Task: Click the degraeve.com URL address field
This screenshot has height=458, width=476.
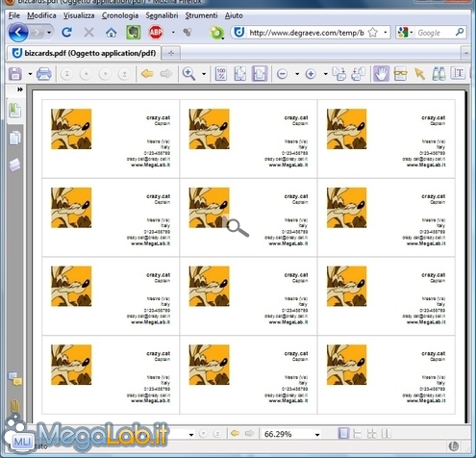Action: (x=306, y=33)
